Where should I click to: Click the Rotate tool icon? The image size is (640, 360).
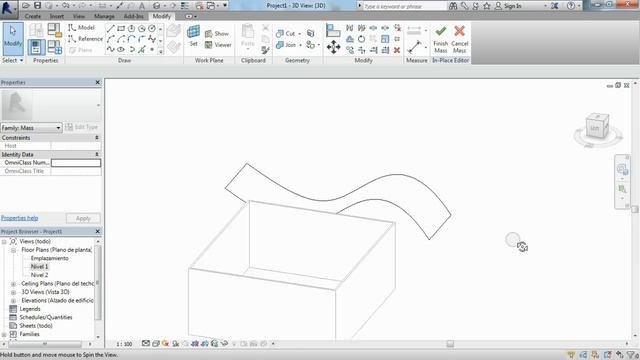(x=362, y=39)
